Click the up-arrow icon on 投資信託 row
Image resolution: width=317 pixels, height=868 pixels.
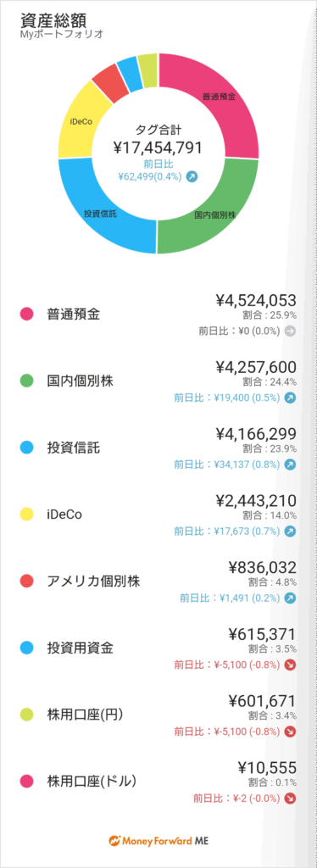(290, 465)
